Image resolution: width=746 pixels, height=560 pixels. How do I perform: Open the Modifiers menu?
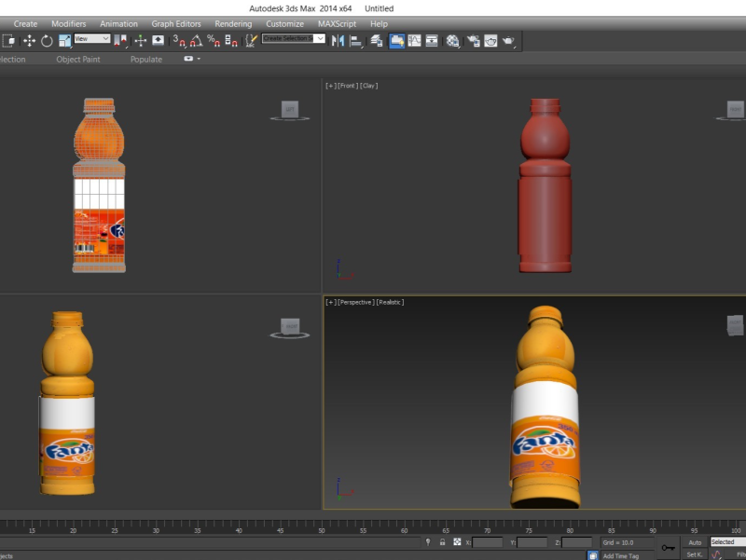68,24
